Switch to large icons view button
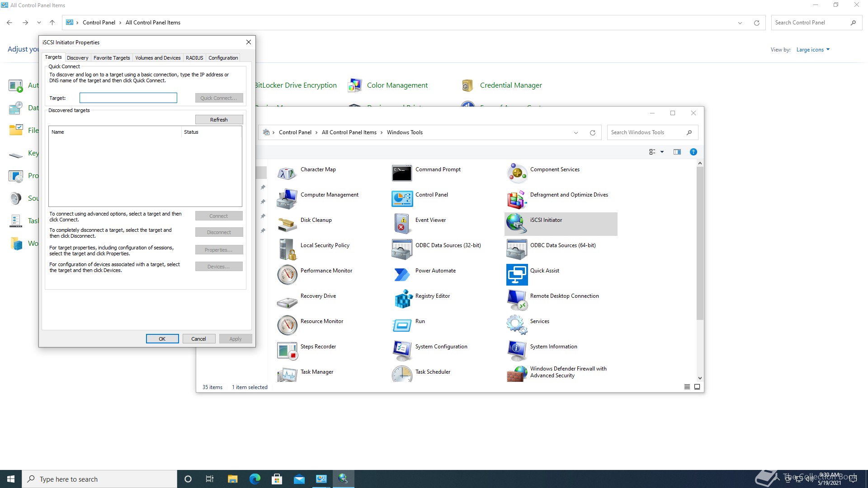Viewport: 868px width, 488px height. point(697,387)
